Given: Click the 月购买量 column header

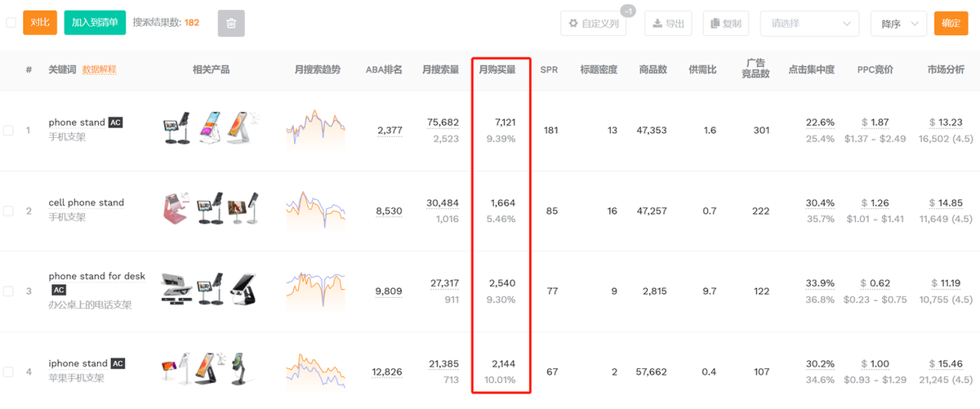Looking at the screenshot, I should tap(497, 70).
